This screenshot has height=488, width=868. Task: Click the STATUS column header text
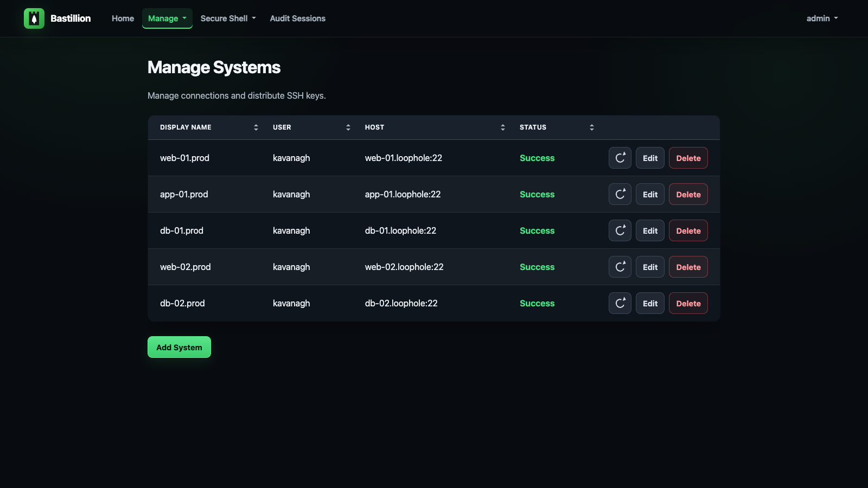pos(533,127)
